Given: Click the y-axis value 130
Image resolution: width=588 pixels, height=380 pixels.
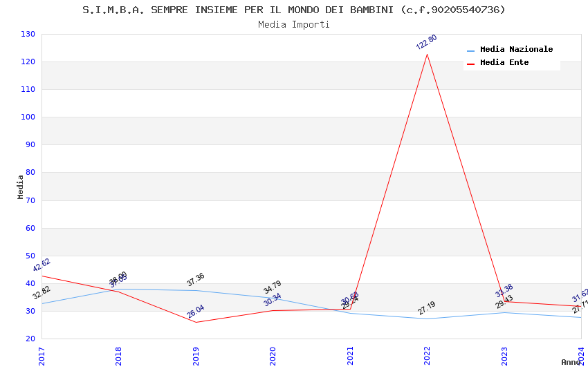Looking at the screenshot, I should point(28,34).
